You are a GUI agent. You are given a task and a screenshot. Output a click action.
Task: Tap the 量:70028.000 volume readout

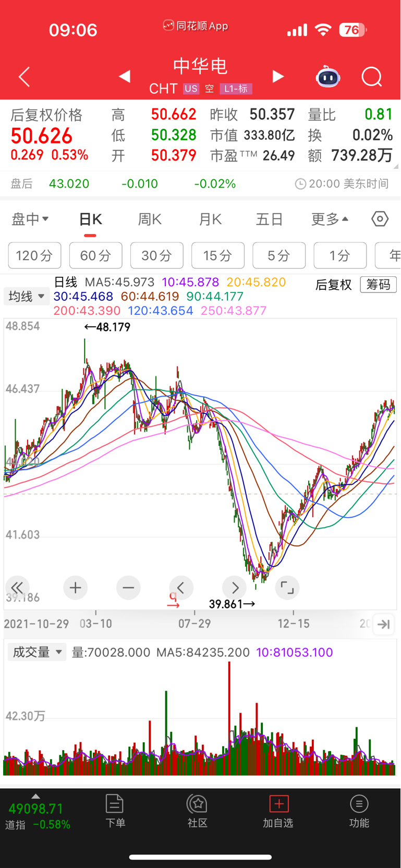111,652
